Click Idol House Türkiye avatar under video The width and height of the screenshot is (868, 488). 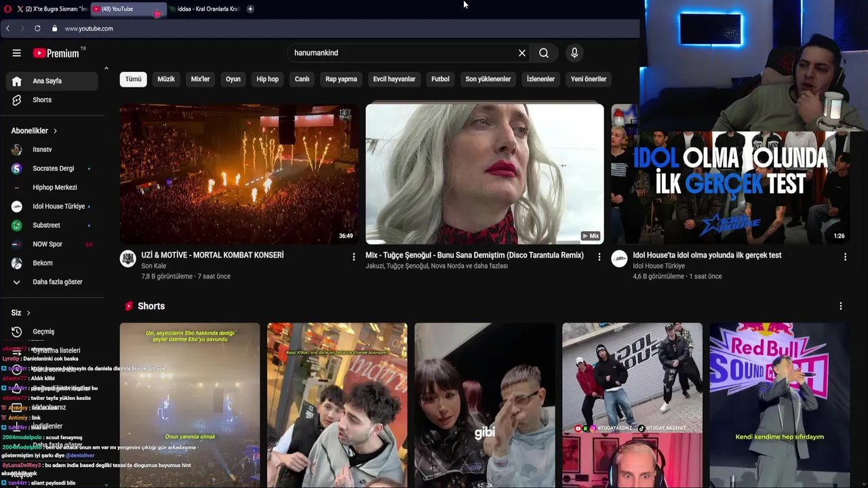pos(619,258)
